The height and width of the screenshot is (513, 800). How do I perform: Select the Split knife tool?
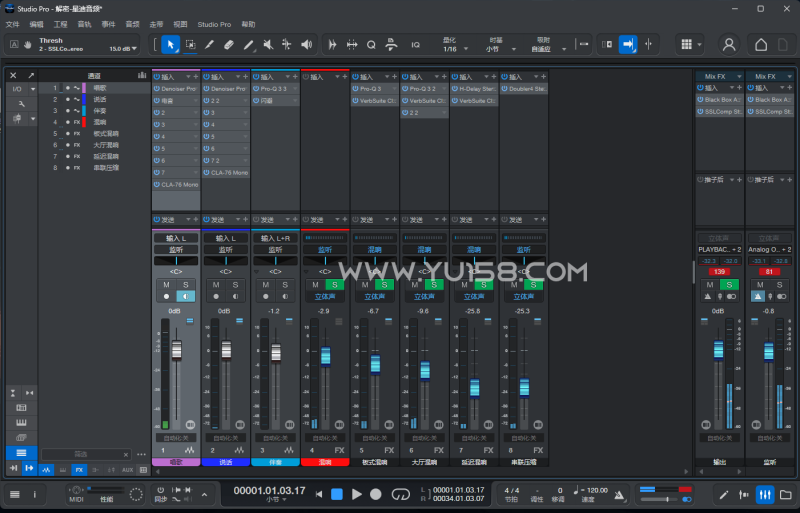pos(209,45)
